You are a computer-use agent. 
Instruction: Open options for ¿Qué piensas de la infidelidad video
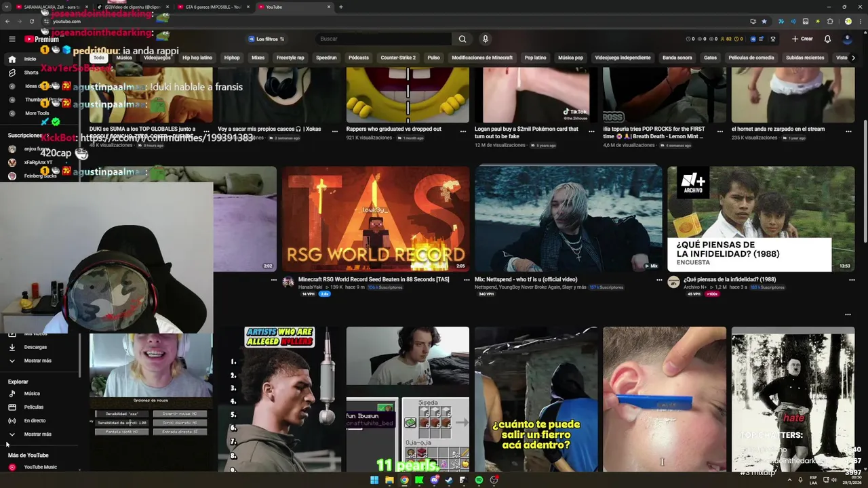pos(852,280)
